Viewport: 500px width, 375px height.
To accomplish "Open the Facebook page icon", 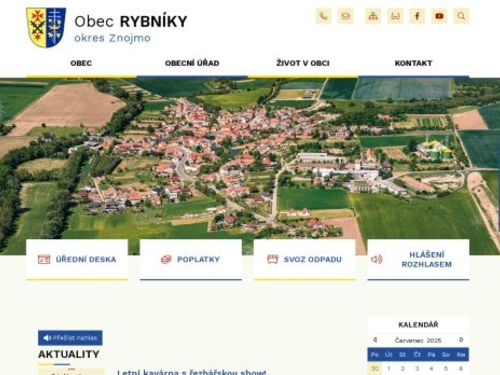I will pyautogui.click(x=417, y=16).
